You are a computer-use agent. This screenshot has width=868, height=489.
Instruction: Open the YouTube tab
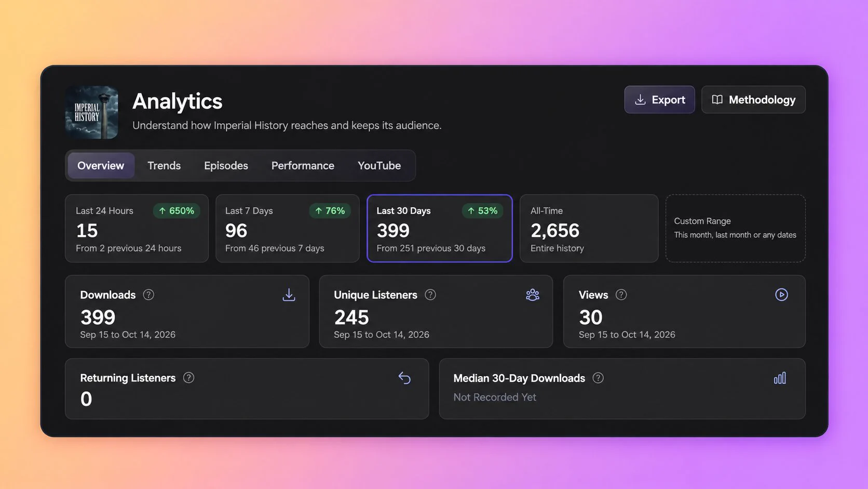click(379, 166)
